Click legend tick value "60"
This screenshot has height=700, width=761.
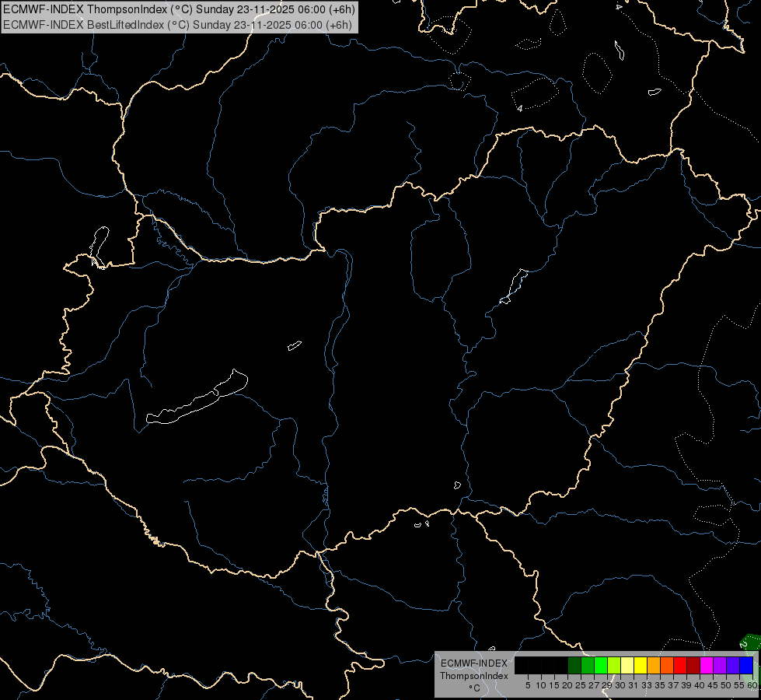tap(752, 685)
